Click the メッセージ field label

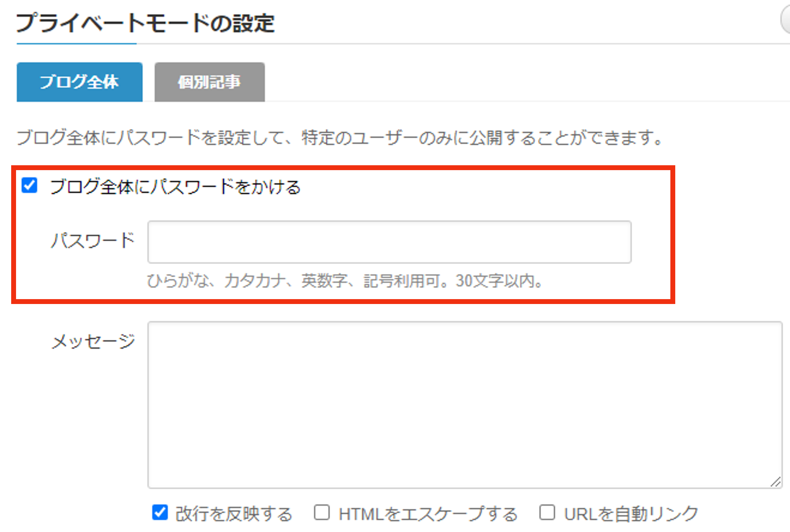pos(93,341)
